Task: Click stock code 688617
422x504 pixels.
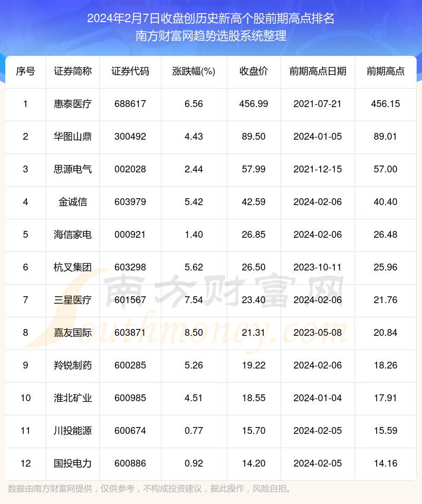Action: coord(130,104)
